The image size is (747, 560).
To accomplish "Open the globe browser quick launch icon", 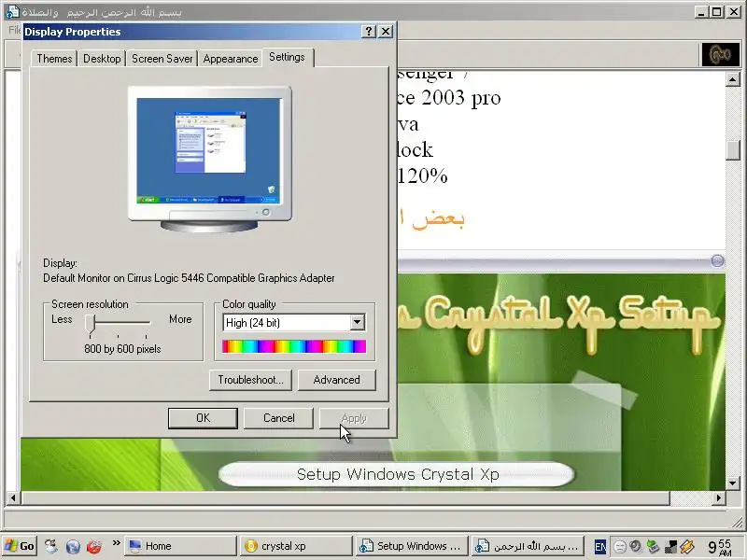I will pos(73,546).
